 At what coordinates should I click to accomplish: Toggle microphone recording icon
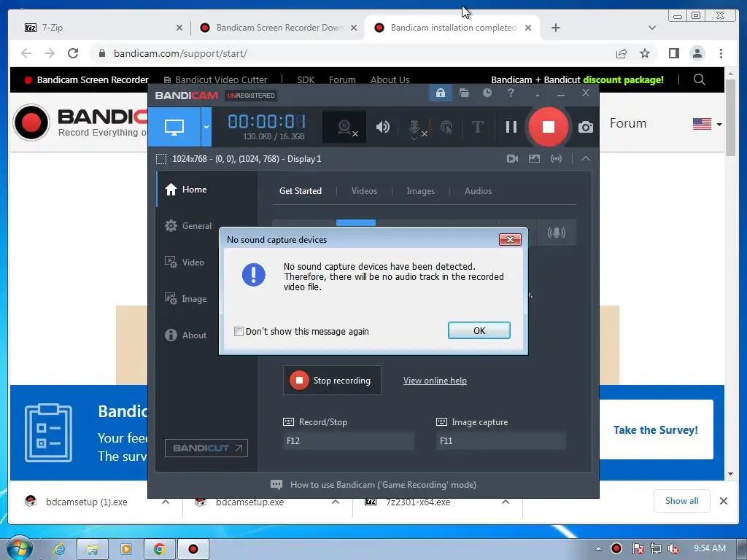click(414, 128)
